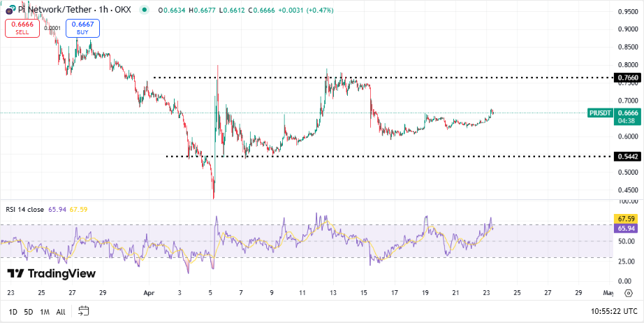Click the PIUSDT symbol tag on price axis
This screenshot has width=644, height=323.
pyautogui.click(x=601, y=113)
